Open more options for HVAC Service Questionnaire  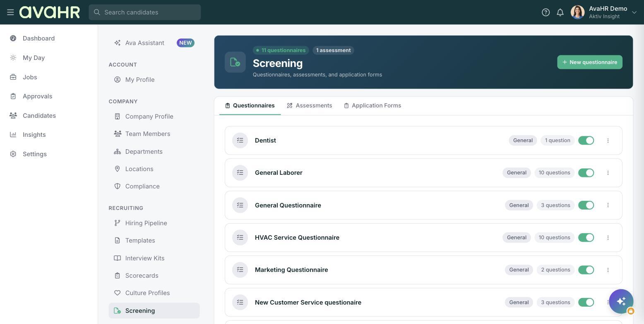608,238
